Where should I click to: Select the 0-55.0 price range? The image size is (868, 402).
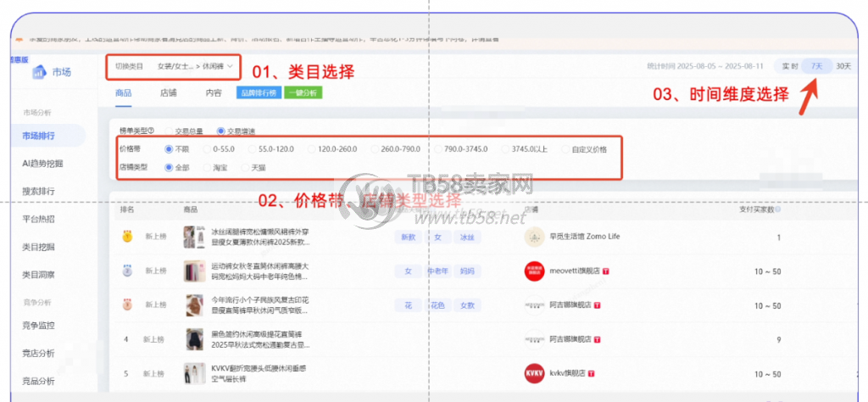tap(209, 149)
